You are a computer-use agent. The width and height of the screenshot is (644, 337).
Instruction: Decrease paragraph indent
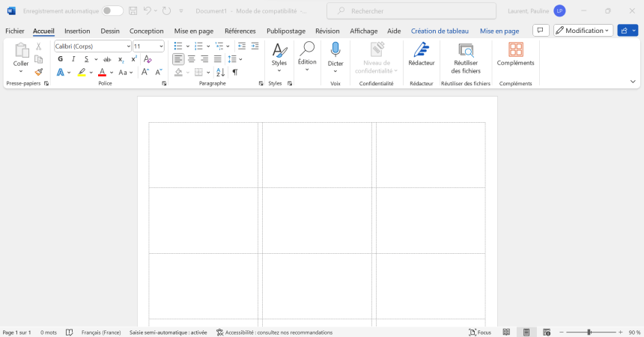242,46
